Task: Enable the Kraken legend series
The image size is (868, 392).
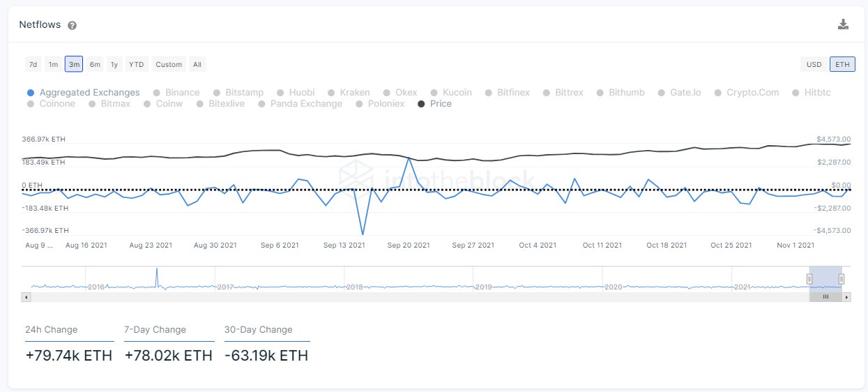Action: pos(349,93)
